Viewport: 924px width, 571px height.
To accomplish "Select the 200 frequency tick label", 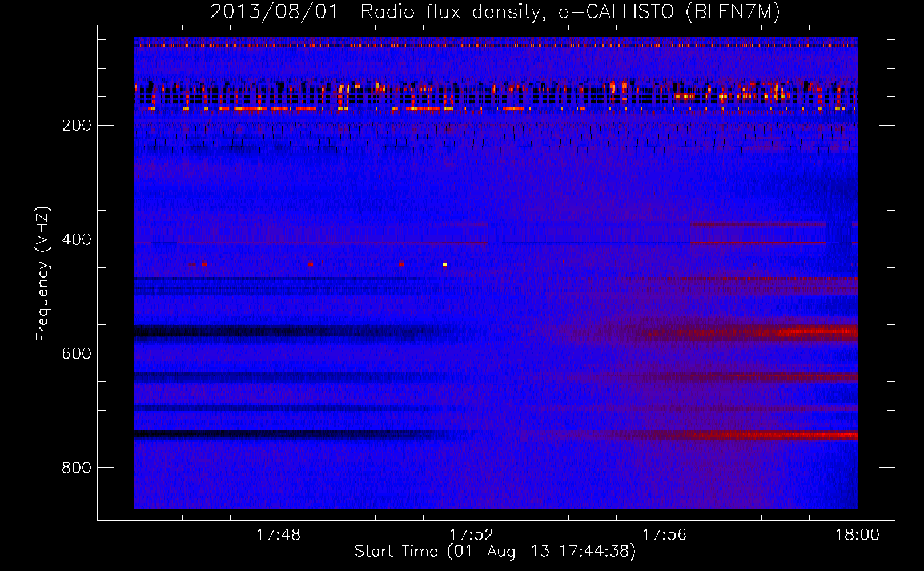I will tap(77, 126).
